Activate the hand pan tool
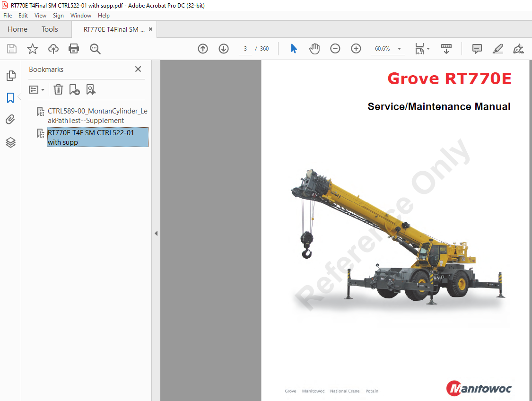Image resolution: width=532 pixels, height=401 pixels. point(314,49)
